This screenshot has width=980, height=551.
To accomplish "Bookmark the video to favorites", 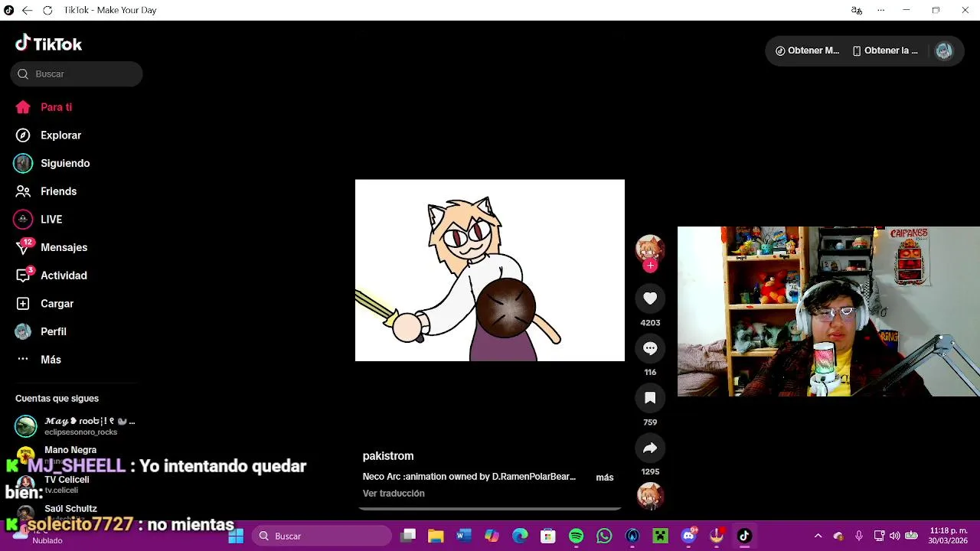I will [650, 398].
